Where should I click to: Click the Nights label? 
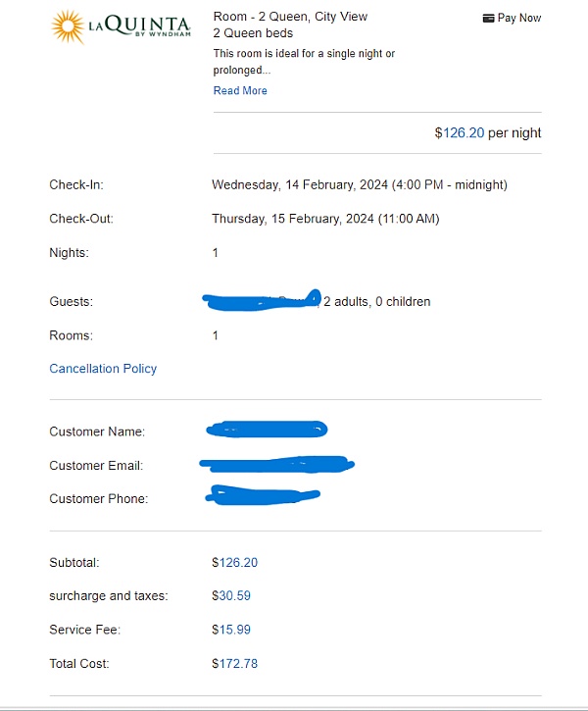coord(69,253)
